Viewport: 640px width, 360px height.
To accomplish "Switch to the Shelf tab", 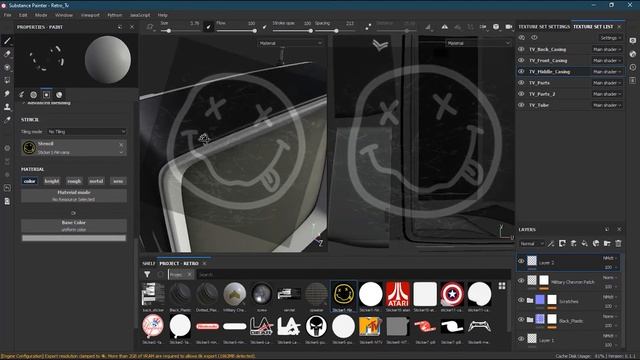I will coord(149,264).
